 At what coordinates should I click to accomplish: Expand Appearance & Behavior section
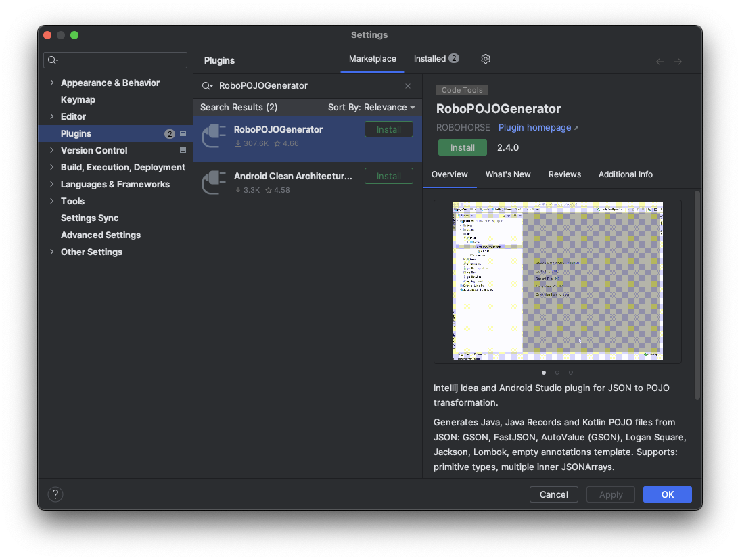point(52,83)
